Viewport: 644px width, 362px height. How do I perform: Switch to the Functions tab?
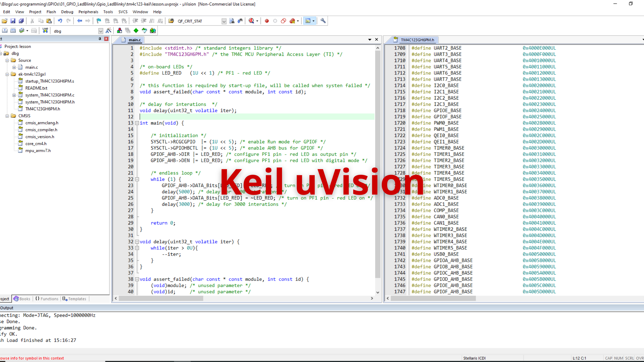click(x=47, y=299)
